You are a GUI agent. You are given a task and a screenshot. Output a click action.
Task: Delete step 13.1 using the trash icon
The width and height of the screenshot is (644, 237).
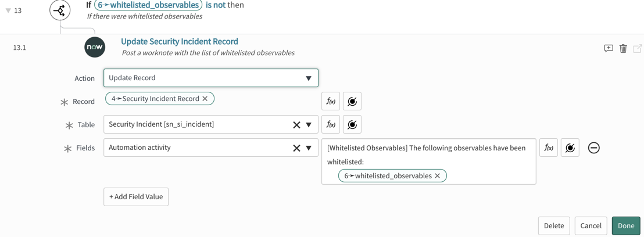point(623,48)
